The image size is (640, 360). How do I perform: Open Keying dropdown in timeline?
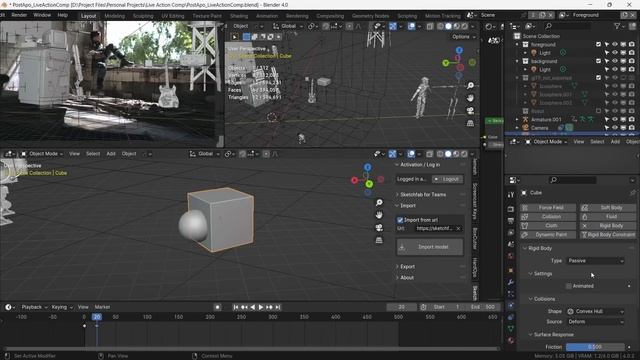(62, 307)
